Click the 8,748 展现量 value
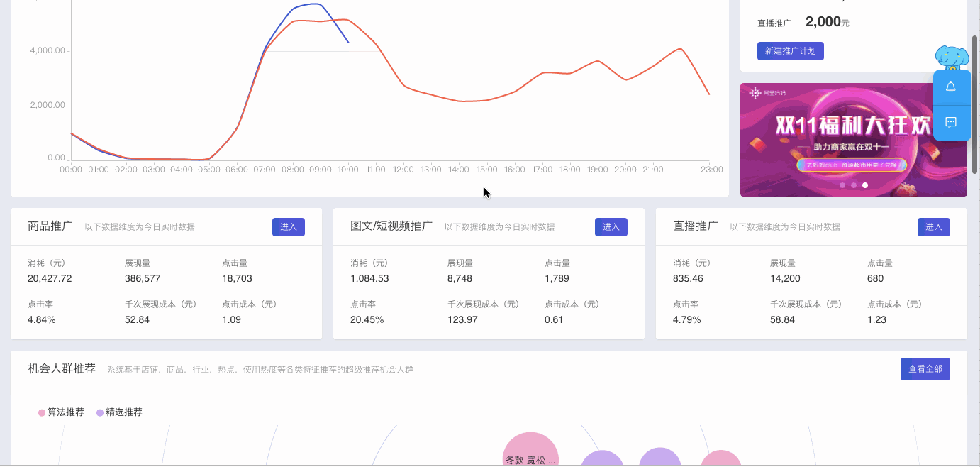The width and height of the screenshot is (980, 467). click(x=460, y=278)
